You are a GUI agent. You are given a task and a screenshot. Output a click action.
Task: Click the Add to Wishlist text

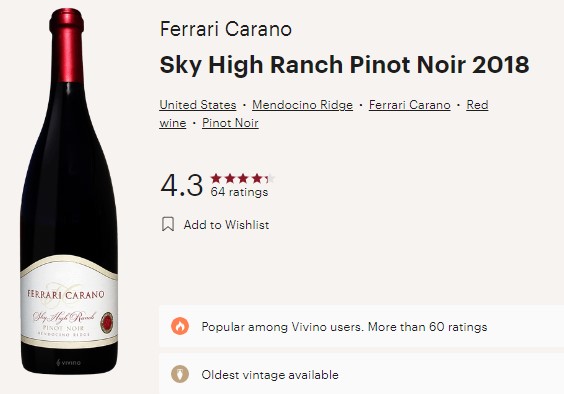[226, 225]
